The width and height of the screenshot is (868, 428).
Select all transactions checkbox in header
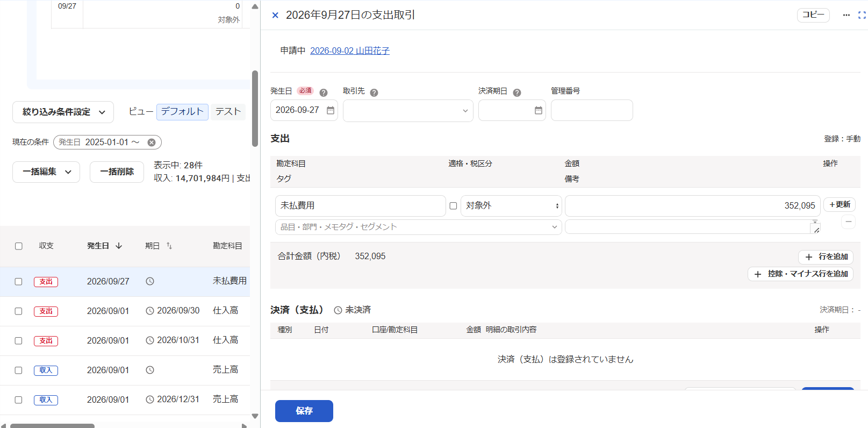pyautogui.click(x=19, y=246)
